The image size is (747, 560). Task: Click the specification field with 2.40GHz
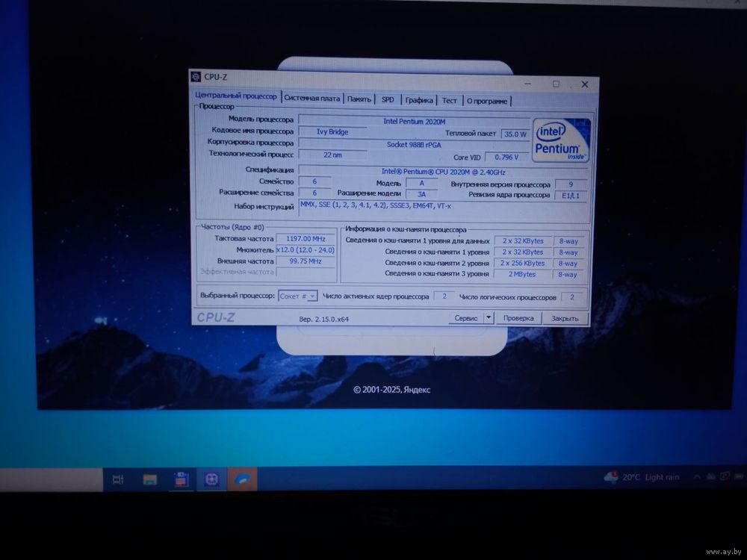coord(443,172)
